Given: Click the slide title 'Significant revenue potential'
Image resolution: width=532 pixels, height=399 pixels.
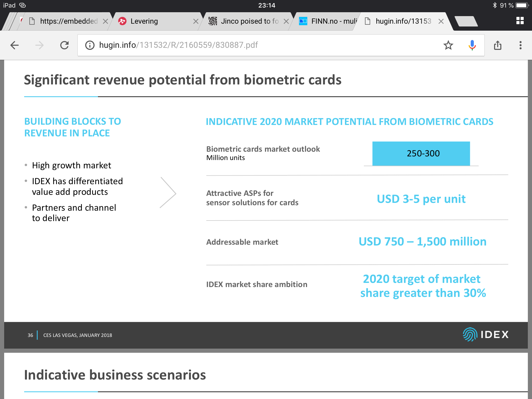Looking at the screenshot, I should [183, 80].
